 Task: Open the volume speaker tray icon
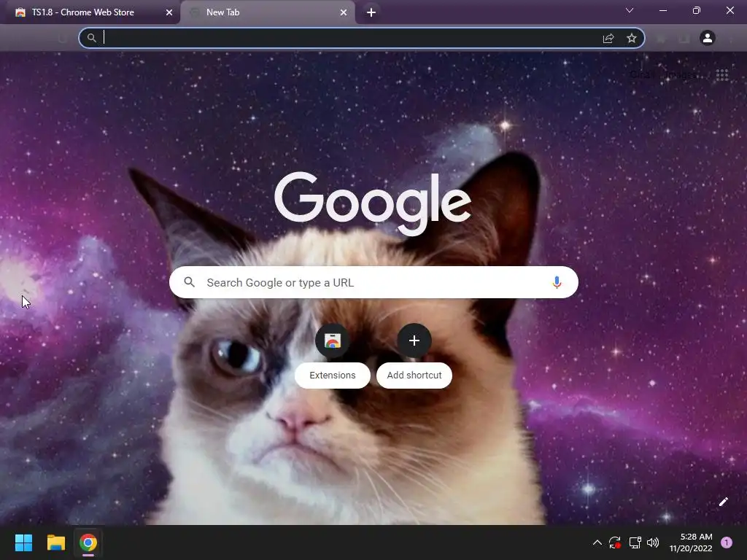point(653,542)
